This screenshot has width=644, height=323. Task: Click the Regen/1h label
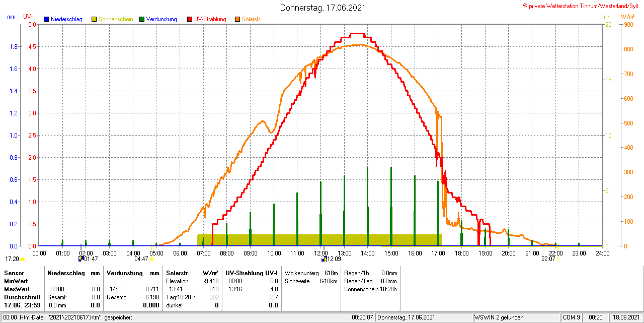(356, 273)
